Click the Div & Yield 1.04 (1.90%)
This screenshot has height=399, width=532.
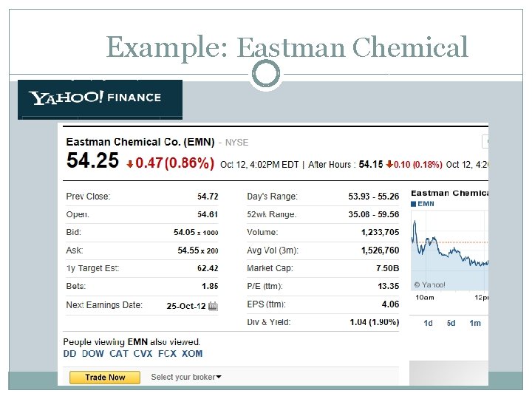[x=375, y=322]
